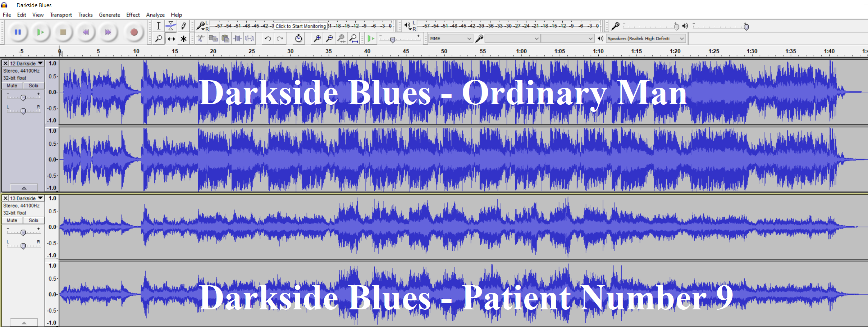The width and height of the screenshot is (868, 327).
Task: Choose the Draw pencil tool
Action: tap(183, 26)
